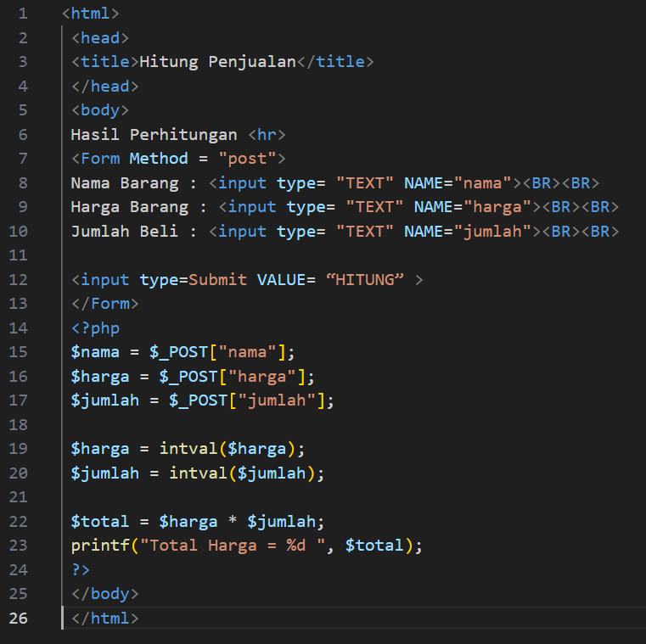Click line number 1 in the gutter
Viewport: 646px width, 644px height.
click(x=22, y=14)
